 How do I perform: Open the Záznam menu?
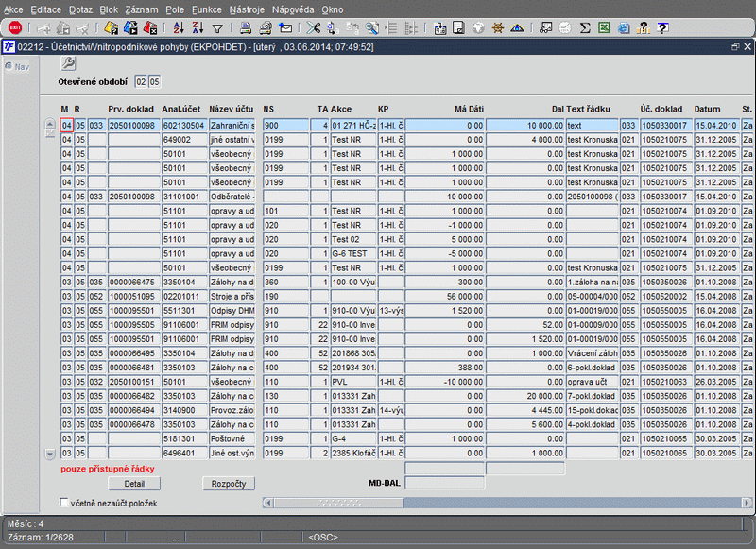click(142, 8)
